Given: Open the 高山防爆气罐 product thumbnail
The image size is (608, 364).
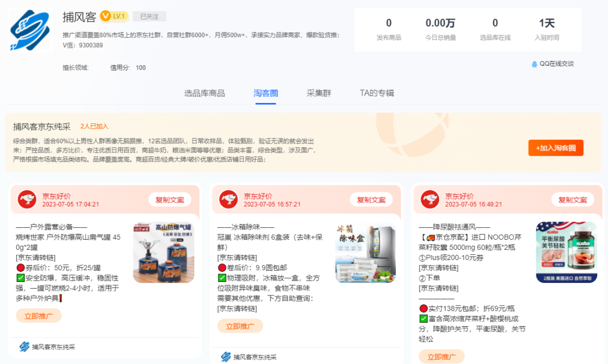Looking at the screenshot, I should [164, 253].
